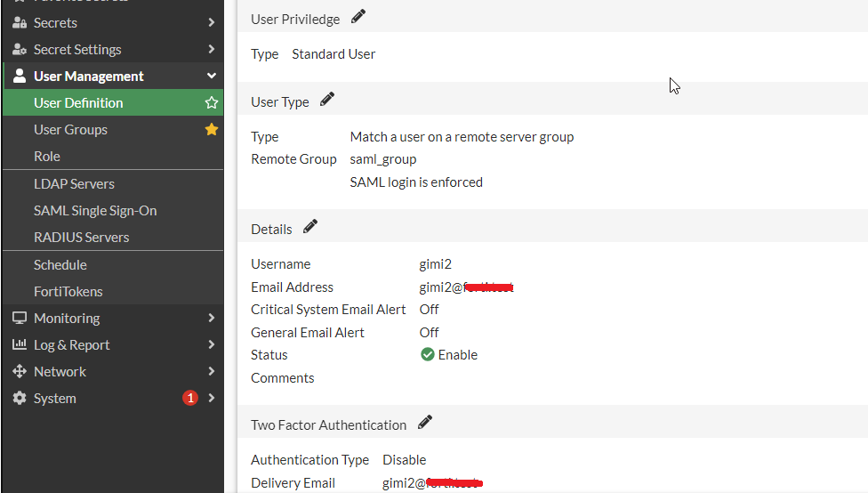
Task: Click the green Enable status checkmark
Action: (428, 355)
